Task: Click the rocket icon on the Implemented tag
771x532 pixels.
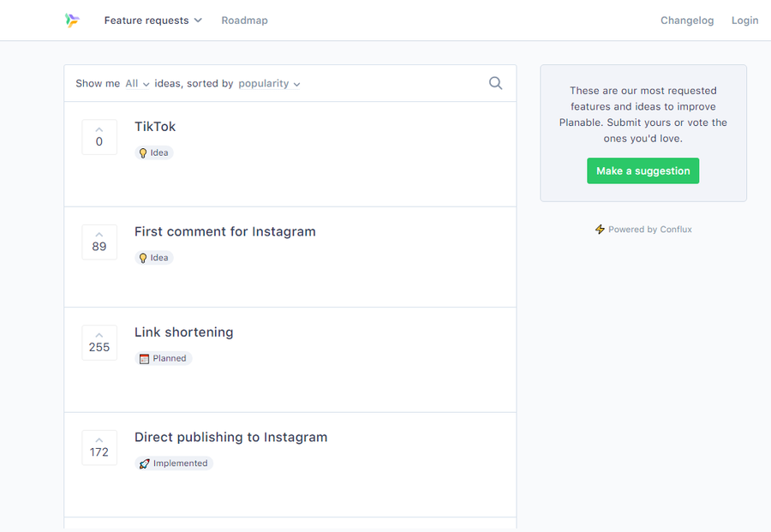Action: pos(144,463)
